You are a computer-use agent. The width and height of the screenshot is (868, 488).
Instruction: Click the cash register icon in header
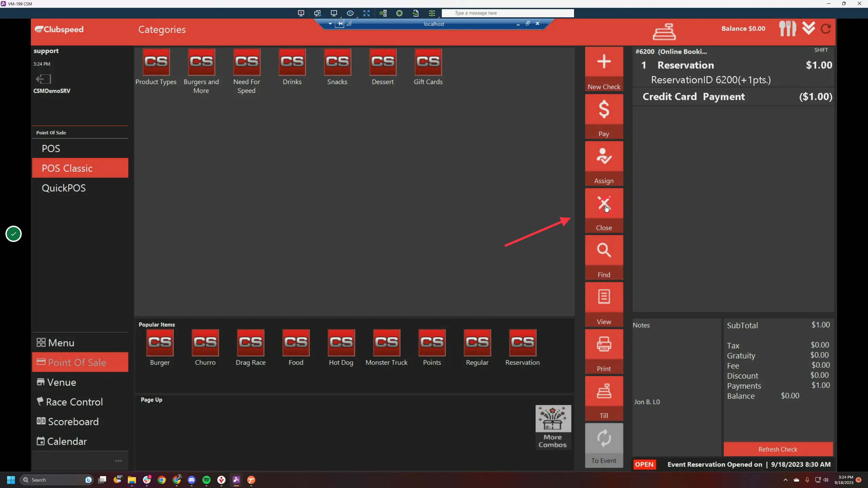tap(664, 31)
